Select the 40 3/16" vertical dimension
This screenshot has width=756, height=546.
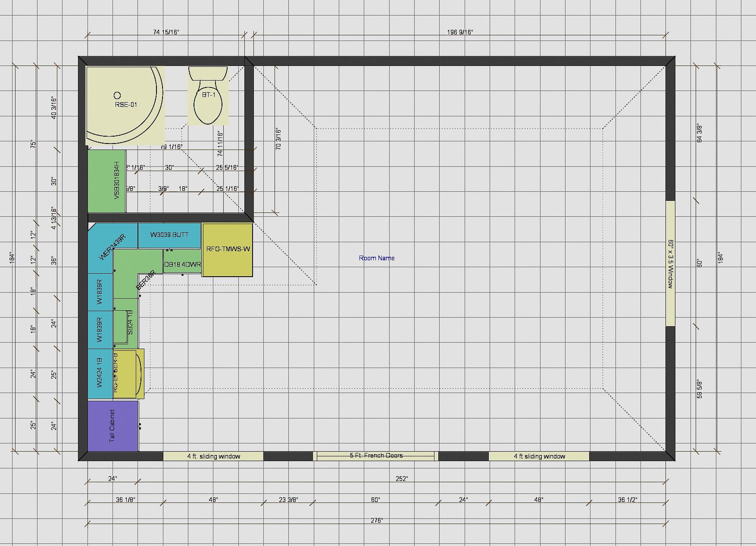[54, 108]
